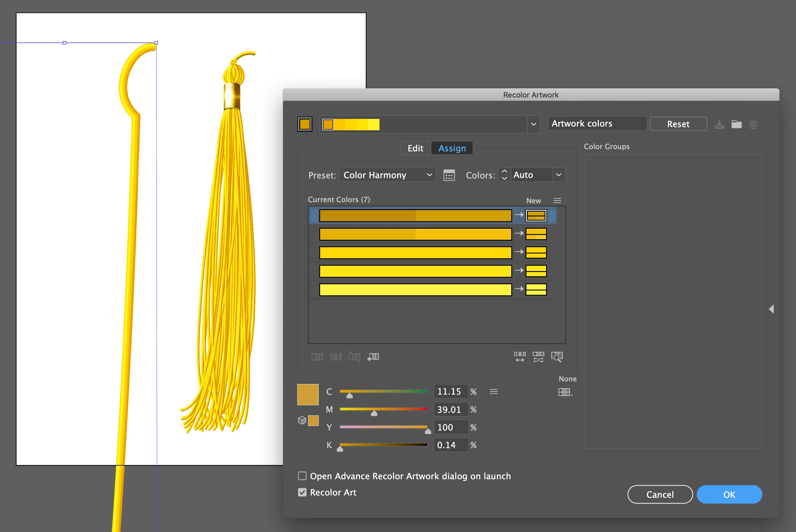Click the New Color Group folder icon
This screenshot has height=532, width=796.
click(736, 125)
